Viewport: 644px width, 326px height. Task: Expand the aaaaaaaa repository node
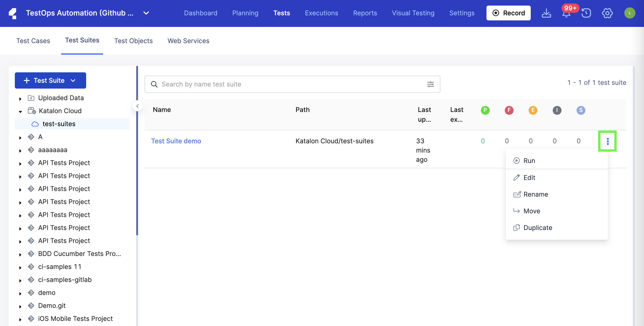(20, 151)
